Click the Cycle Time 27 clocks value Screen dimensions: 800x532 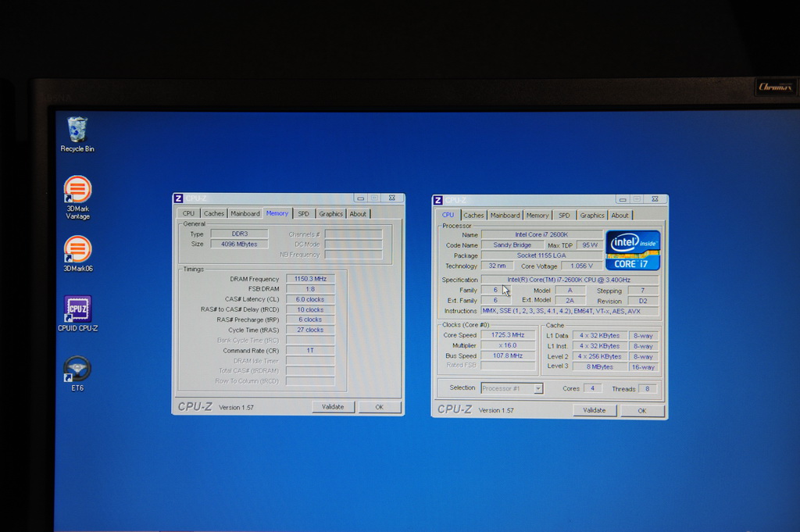pyautogui.click(x=310, y=330)
